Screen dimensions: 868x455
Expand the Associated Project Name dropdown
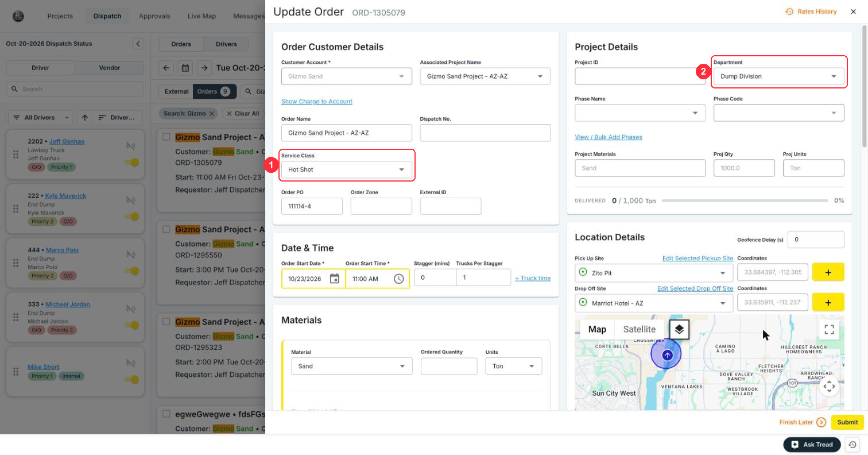[x=485, y=76]
